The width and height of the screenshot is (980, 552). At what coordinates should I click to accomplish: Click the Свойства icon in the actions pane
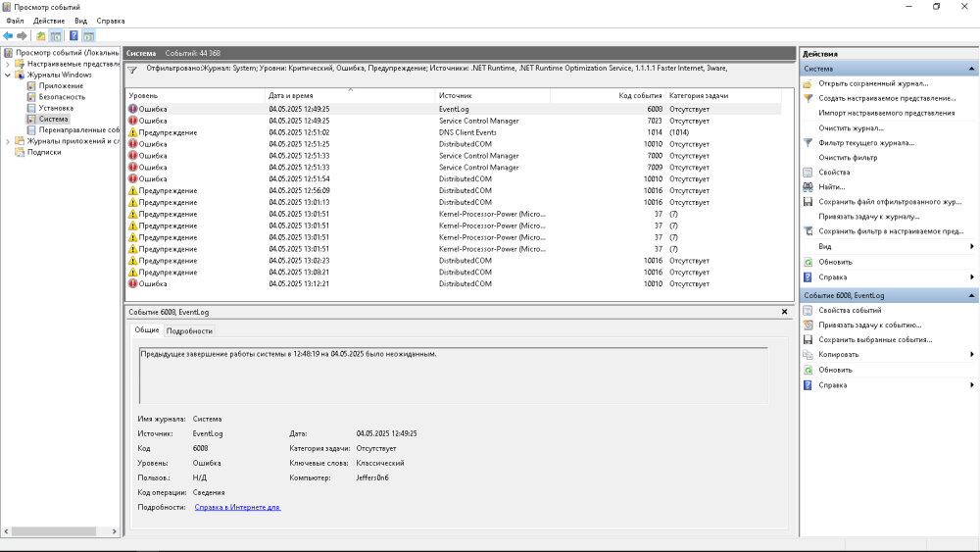808,172
